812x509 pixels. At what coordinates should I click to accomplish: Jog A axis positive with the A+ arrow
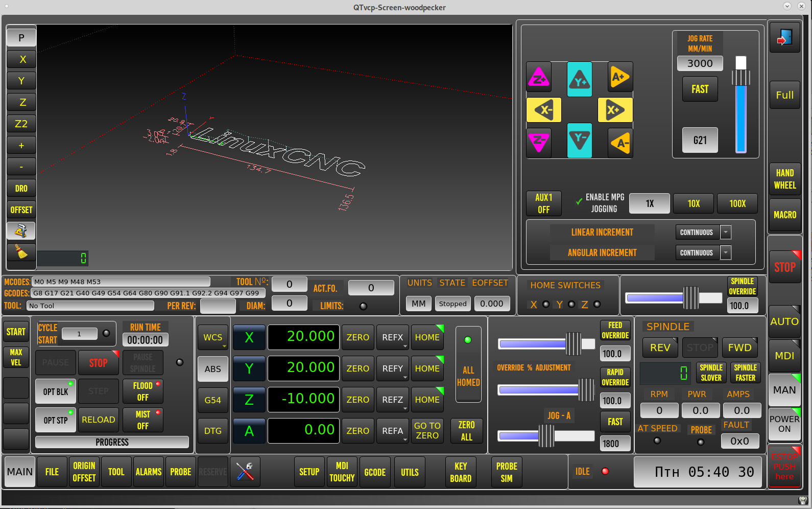620,77
